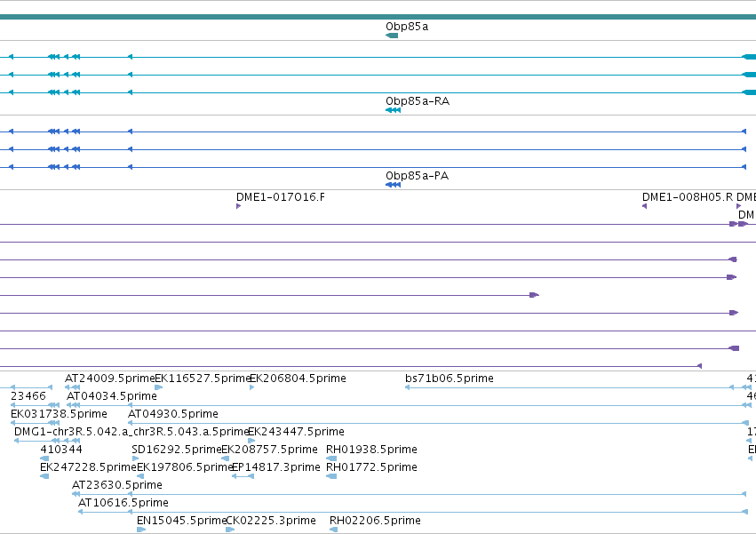Select the EK208757.5prime EST label

[x=269, y=450]
